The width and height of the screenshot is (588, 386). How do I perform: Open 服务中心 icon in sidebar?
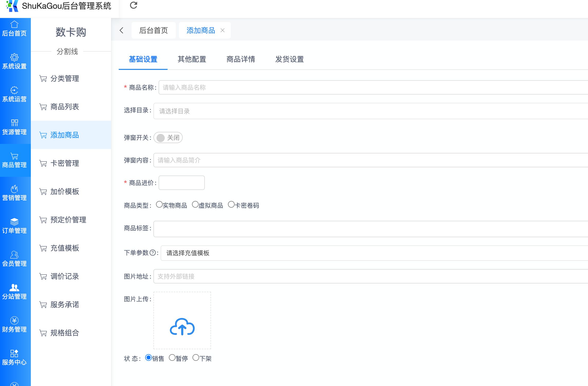point(14,353)
